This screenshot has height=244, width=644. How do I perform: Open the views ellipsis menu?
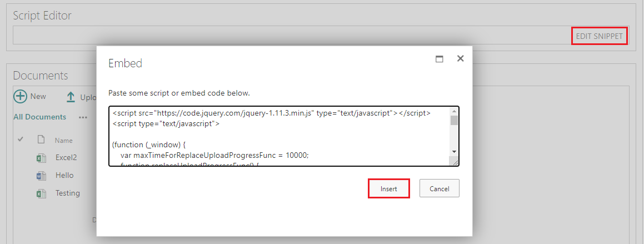point(83,117)
